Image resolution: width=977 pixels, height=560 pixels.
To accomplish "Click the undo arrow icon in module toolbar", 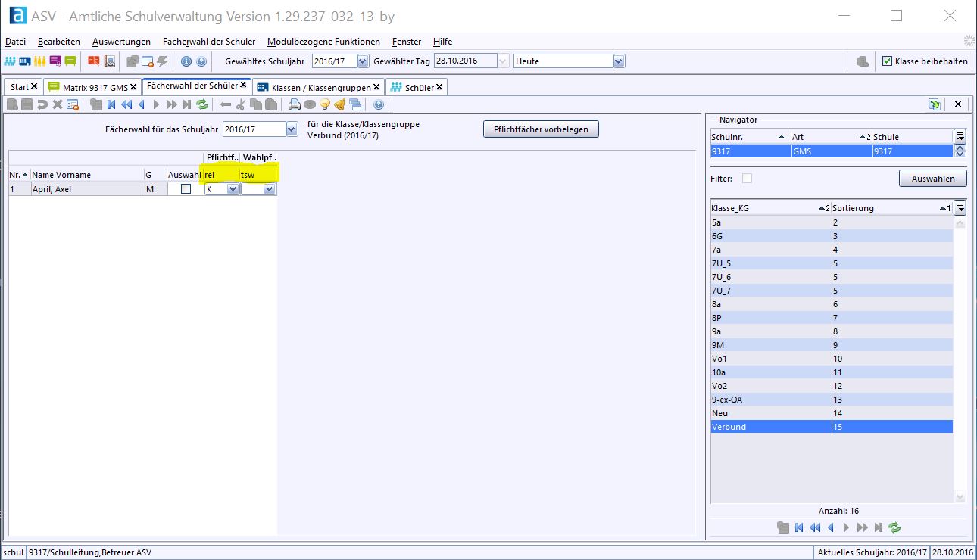I will pos(42,104).
